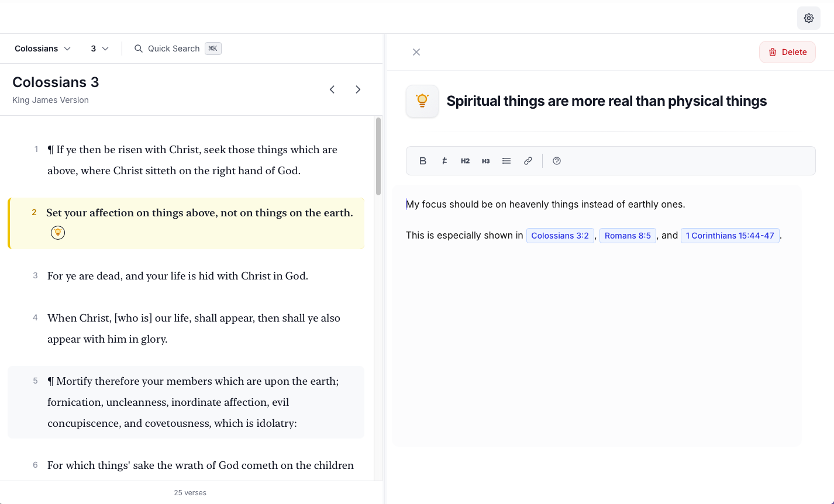Viewport: 834px width, 504px height.
Task: Open the editor help
Action: [x=556, y=160]
